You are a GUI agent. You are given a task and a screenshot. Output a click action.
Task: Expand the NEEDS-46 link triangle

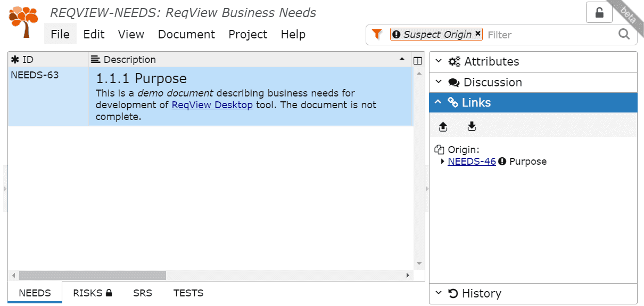pos(443,162)
